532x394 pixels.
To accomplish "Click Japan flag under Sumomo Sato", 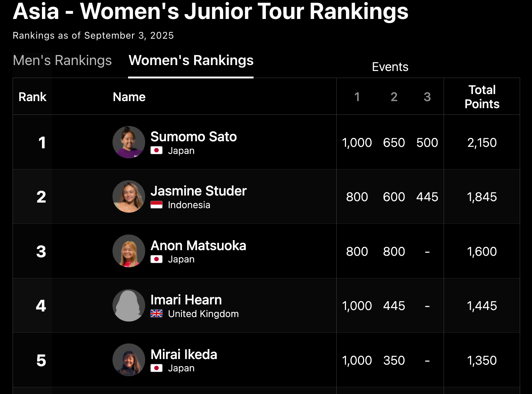I will pyautogui.click(x=156, y=151).
